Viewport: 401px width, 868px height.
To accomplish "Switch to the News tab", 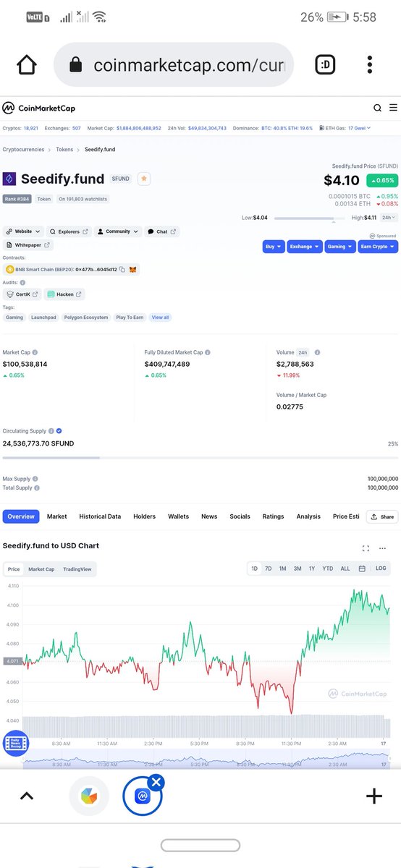I will point(209,516).
